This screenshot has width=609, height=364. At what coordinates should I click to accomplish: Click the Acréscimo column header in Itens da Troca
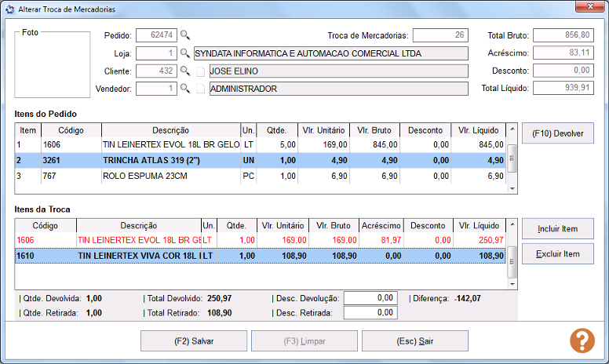(x=381, y=226)
